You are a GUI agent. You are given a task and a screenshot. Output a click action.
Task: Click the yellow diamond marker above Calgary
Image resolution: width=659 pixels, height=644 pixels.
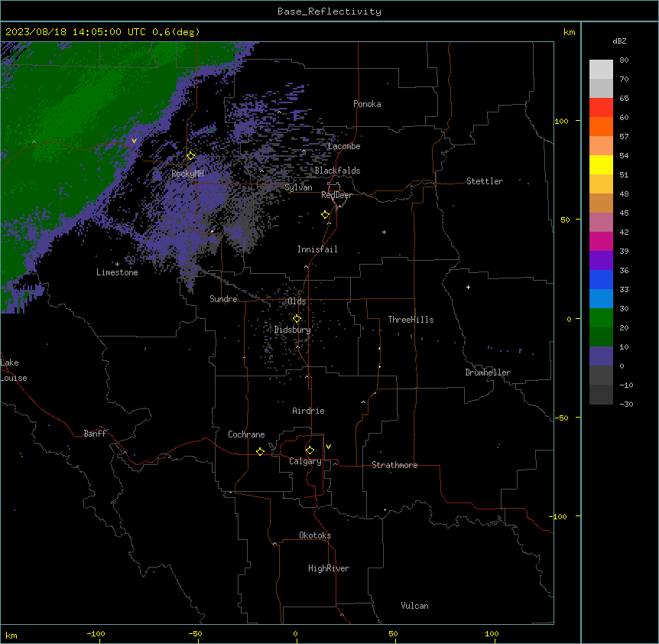[x=310, y=450]
